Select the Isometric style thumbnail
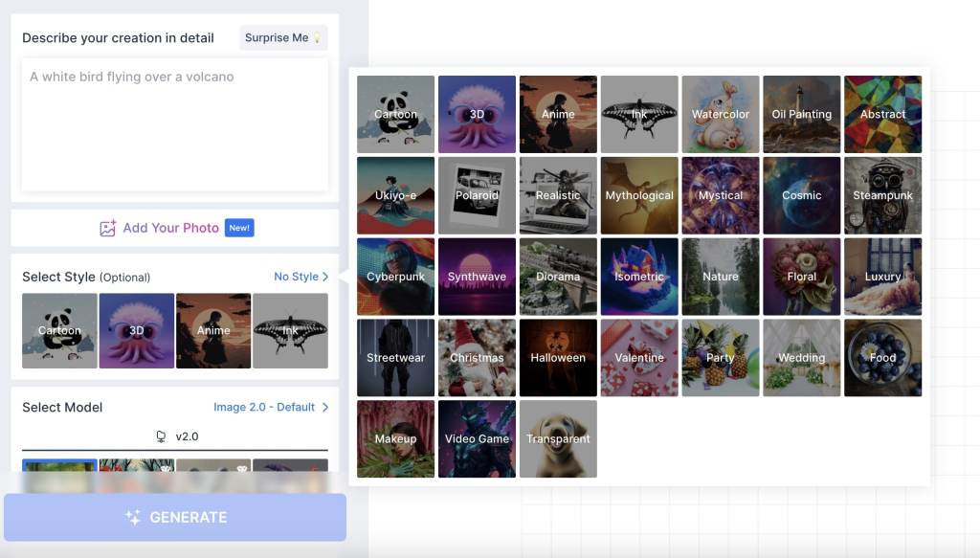 tap(639, 277)
